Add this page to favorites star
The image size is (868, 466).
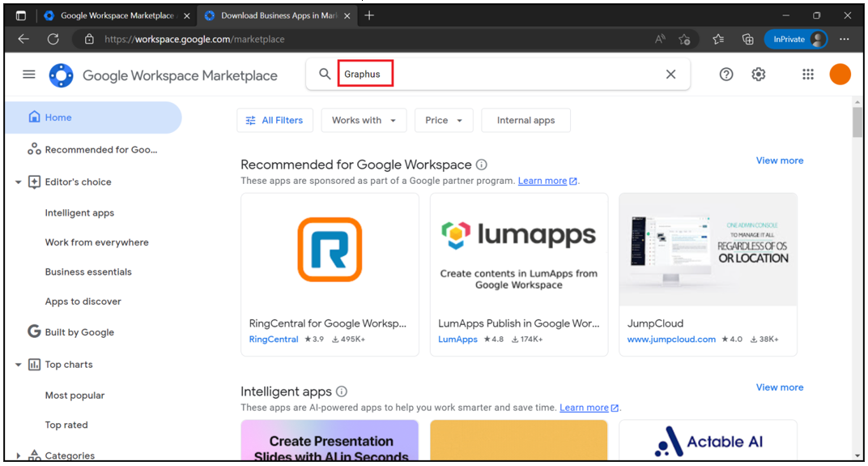[x=684, y=40]
